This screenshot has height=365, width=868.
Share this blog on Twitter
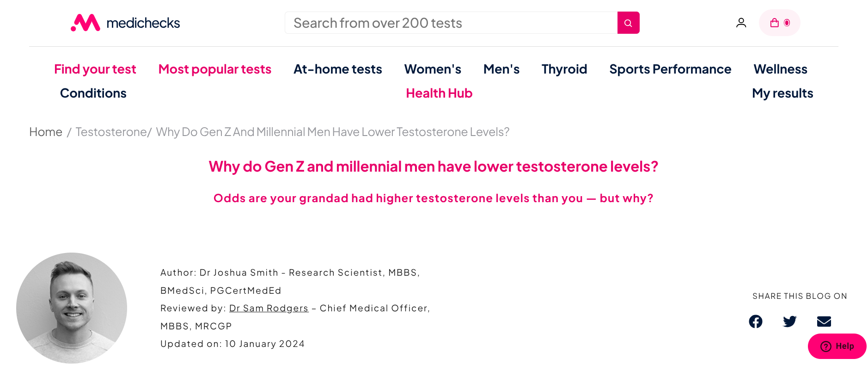click(x=790, y=322)
